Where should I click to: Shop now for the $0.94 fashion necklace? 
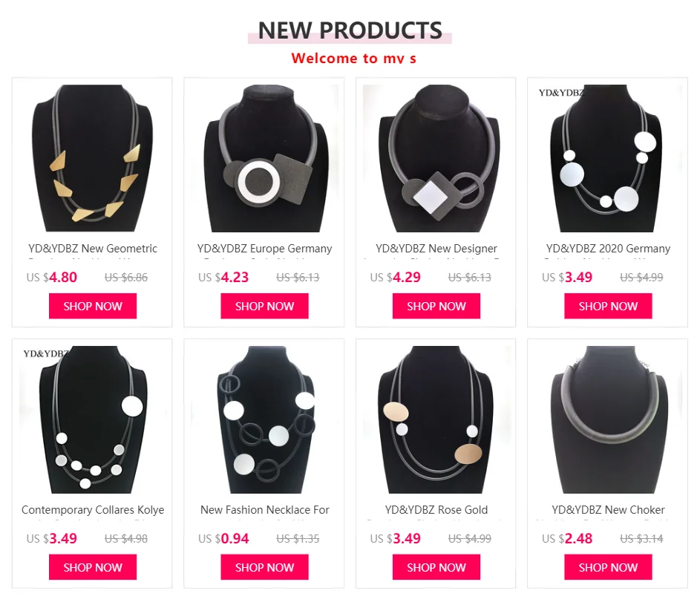(264, 567)
